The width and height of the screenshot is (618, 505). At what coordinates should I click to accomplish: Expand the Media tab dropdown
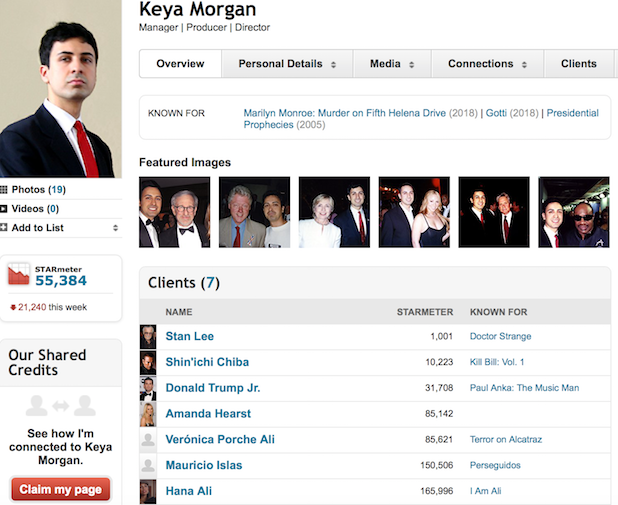click(x=391, y=64)
